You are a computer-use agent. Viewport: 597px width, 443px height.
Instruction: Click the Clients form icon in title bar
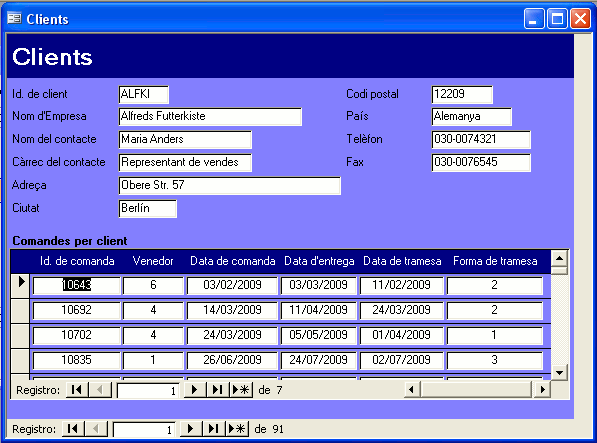point(14,18)
